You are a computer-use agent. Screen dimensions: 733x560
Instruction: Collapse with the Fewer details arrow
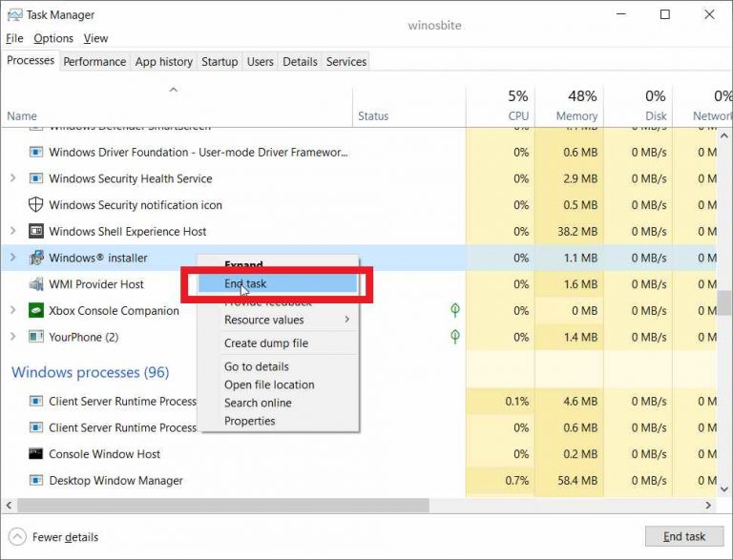17,537
